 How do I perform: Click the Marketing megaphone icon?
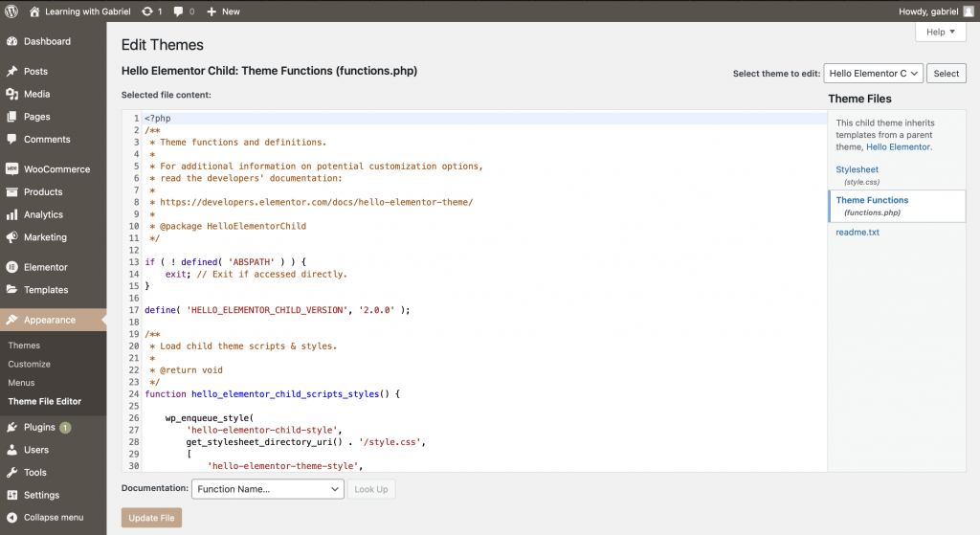pyautogui.click(x=11, y=237)
